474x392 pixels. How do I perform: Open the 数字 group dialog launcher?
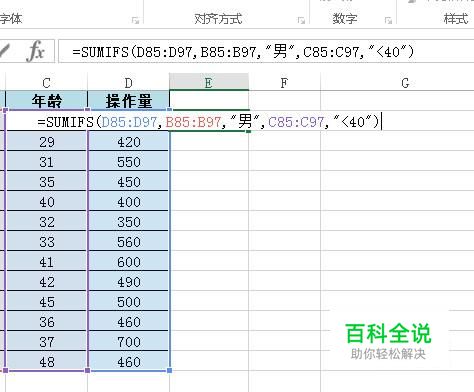tap(388, 21)
